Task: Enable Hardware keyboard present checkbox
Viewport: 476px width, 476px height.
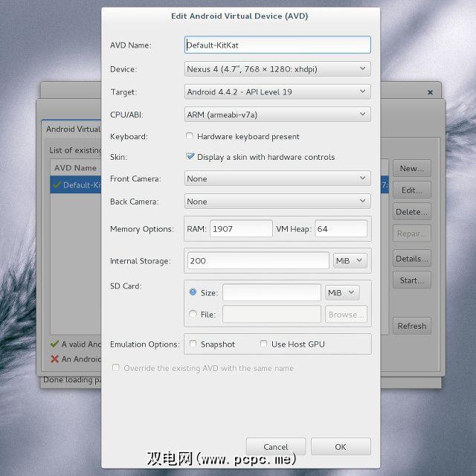Action: (190, 135)
